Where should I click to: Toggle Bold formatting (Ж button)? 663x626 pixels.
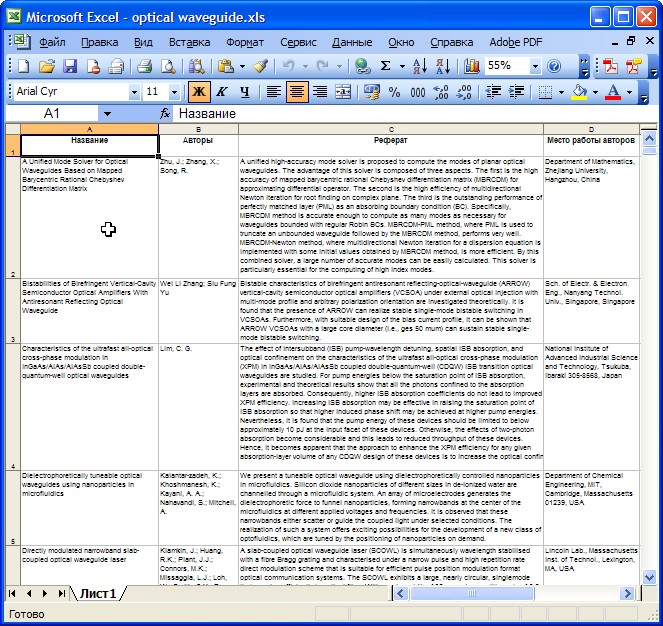pyautogui.click(x=199, y=92)
